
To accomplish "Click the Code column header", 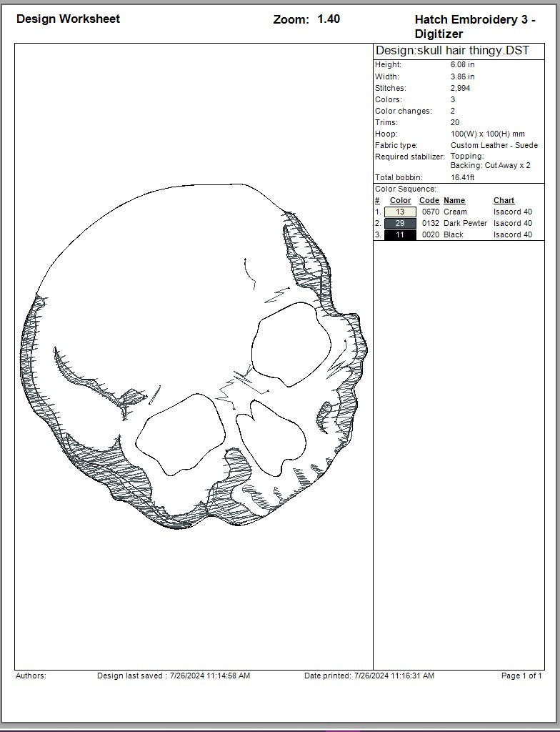I will click(x=429, y=200).
